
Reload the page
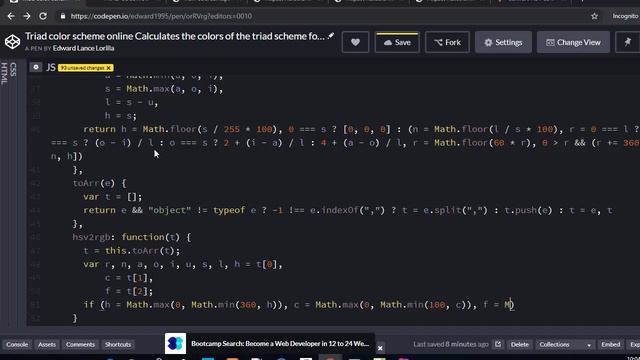pyautogui.click(x=43, y=16)
